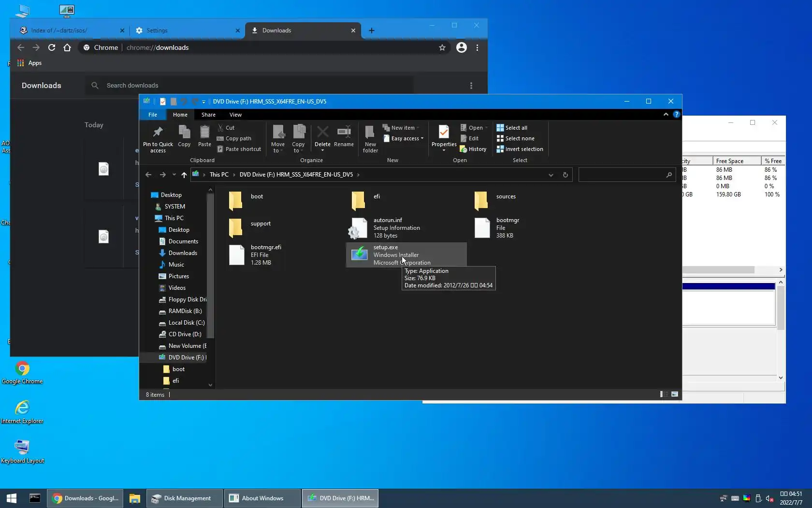The height and width of the screenshot is (508, 812).
Task: Click the Free Space column header in Disk Management
Action: click(x=737, y=161)
